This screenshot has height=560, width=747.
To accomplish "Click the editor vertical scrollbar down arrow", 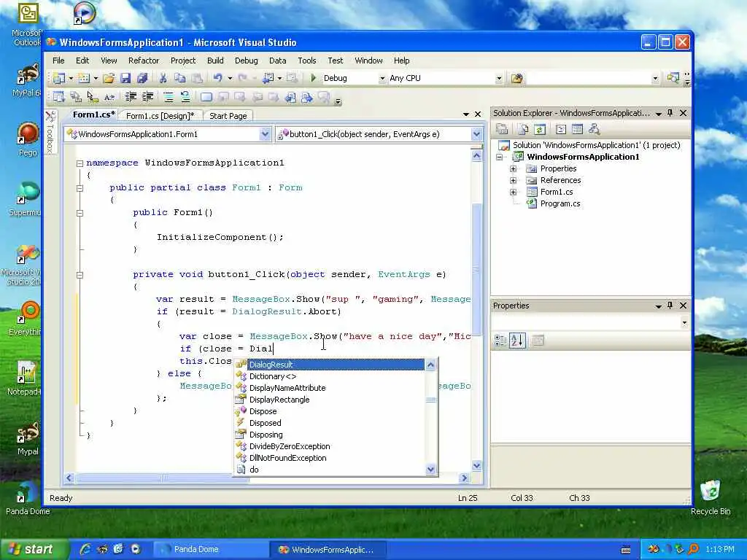I will coord(476,466).
